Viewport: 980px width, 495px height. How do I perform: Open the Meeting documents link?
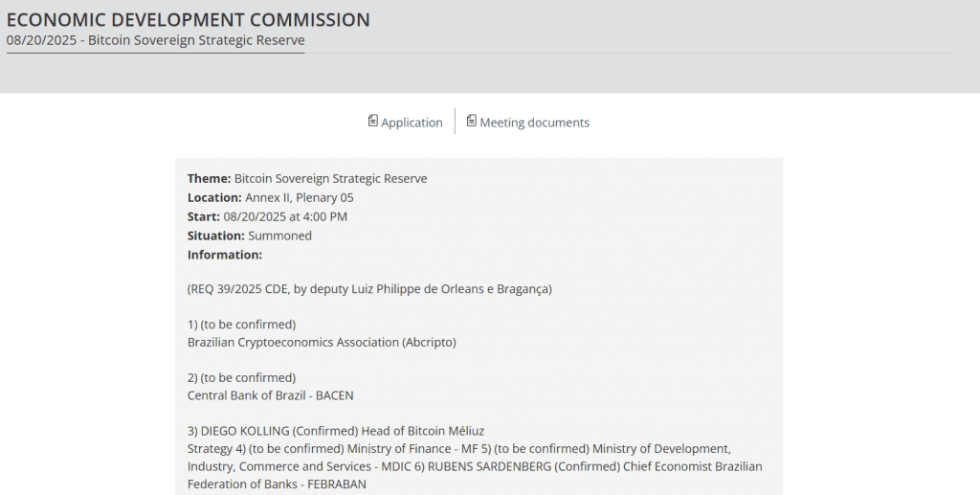(x=534, y=123)
